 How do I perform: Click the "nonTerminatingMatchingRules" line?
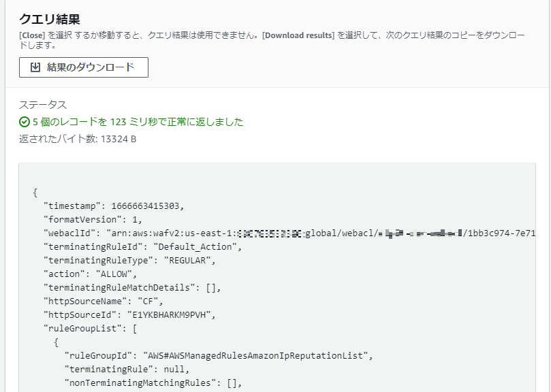[x=153, y=382]
